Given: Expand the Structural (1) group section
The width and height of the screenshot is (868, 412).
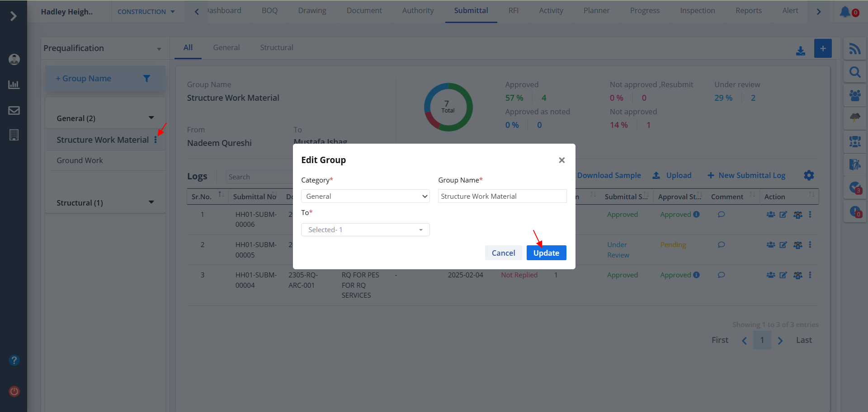Looking at the screenshot, I should [151, 202].
